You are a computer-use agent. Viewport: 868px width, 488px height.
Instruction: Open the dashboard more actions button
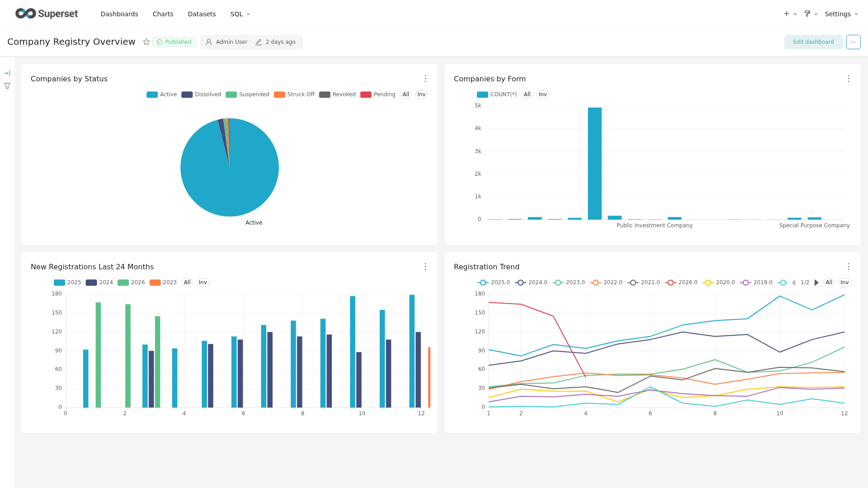point(853,42)
